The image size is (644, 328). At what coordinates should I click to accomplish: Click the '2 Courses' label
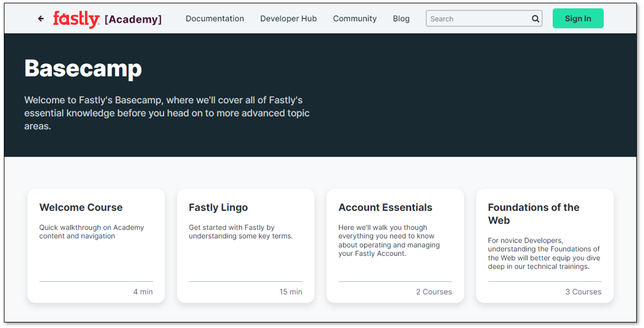(x=434, y=292)
